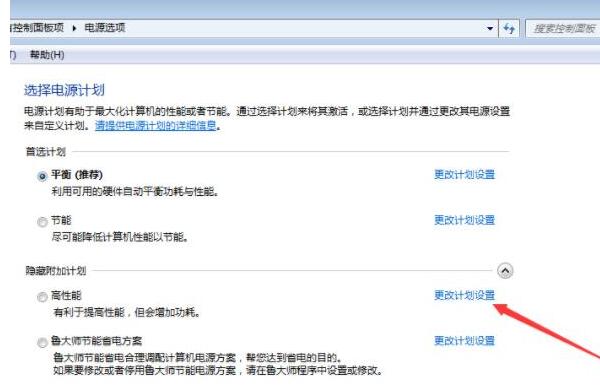Click description 利用可用的硬件自动平衡功耗与性能
This screenshot has width=600, height=390.
pyautogui.click(x=135, y=191)
